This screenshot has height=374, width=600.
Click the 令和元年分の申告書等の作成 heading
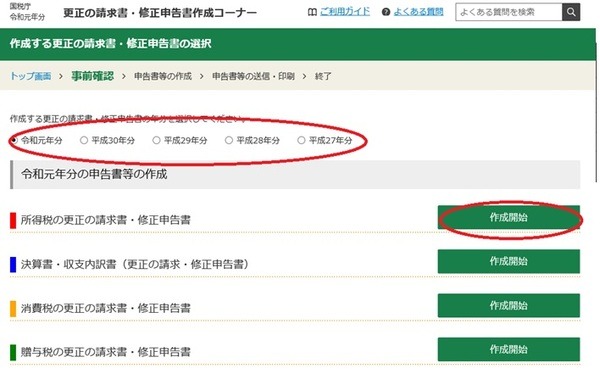pyautogui.click(x=94, y=175)
